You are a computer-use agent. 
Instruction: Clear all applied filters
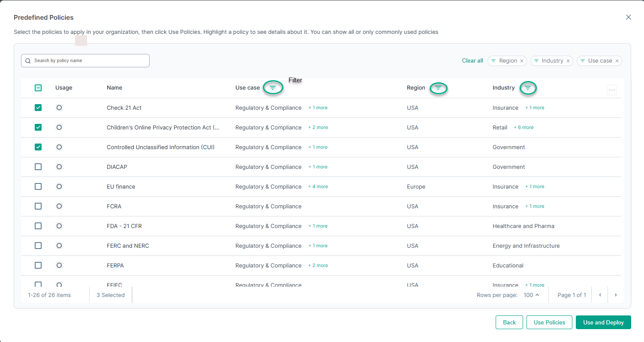pyautogui.click(x=472, y=61)
